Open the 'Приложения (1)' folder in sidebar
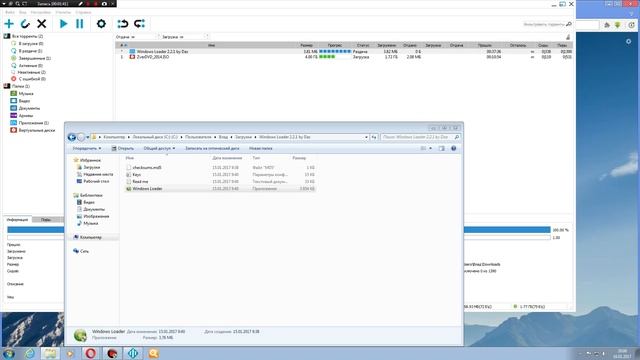Viewport: 640px width, 360px height. point(33,123)
